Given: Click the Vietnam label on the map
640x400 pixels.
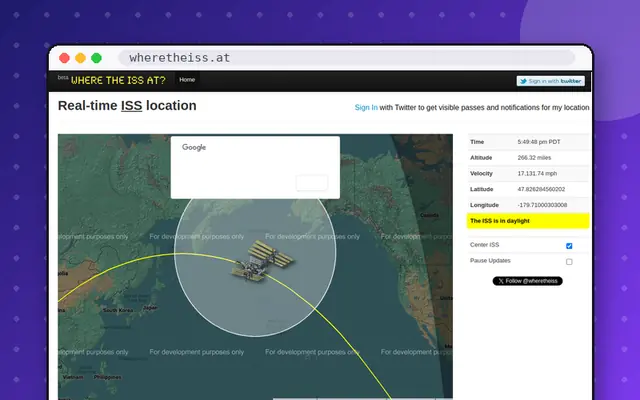Looking at the screenshot, I should [73, 377].
